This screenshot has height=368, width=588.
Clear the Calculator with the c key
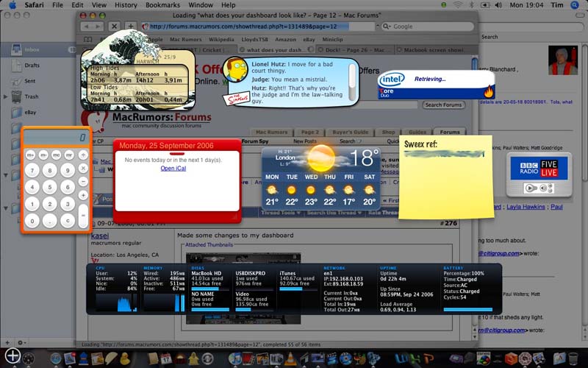[x=68, y=221]
